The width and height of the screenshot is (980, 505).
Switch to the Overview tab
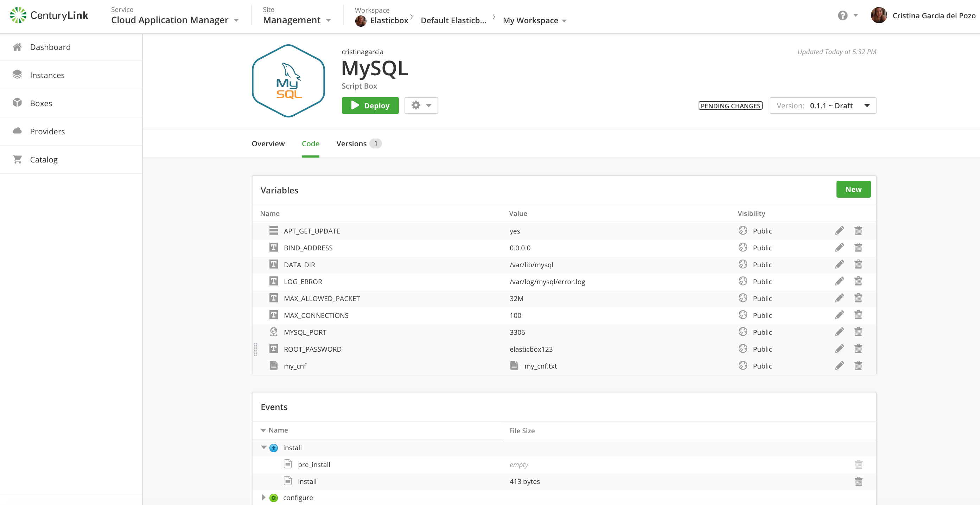tap(268, 143)
